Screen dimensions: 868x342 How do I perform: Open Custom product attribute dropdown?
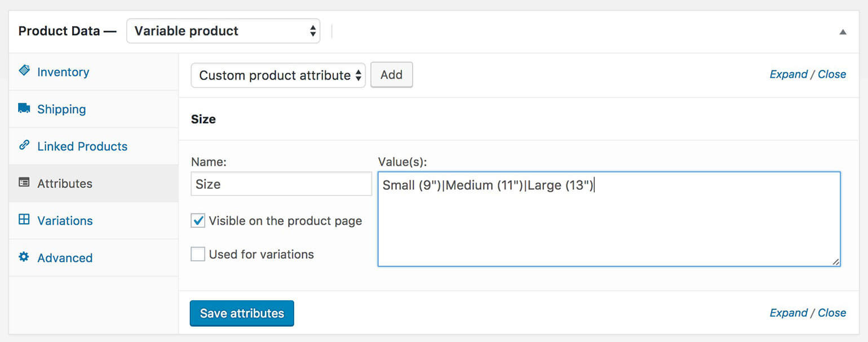278,75
